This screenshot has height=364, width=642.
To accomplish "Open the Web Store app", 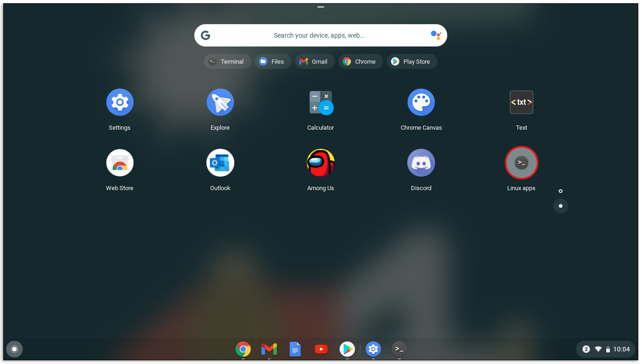I will pos(120,163).
